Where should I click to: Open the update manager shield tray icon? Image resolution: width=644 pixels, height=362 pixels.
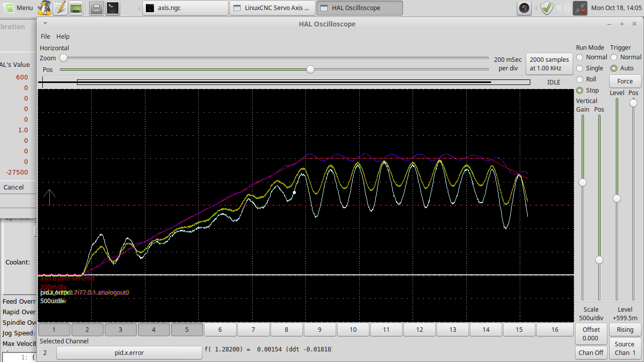click(x=547, y=8)
